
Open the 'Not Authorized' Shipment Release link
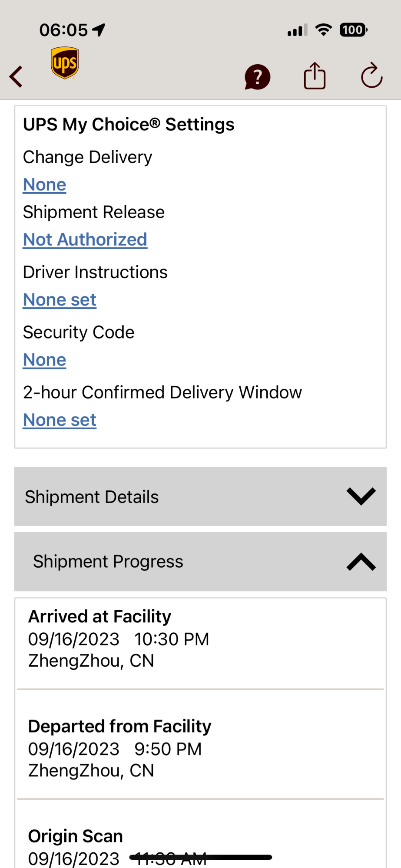point(85,240)
